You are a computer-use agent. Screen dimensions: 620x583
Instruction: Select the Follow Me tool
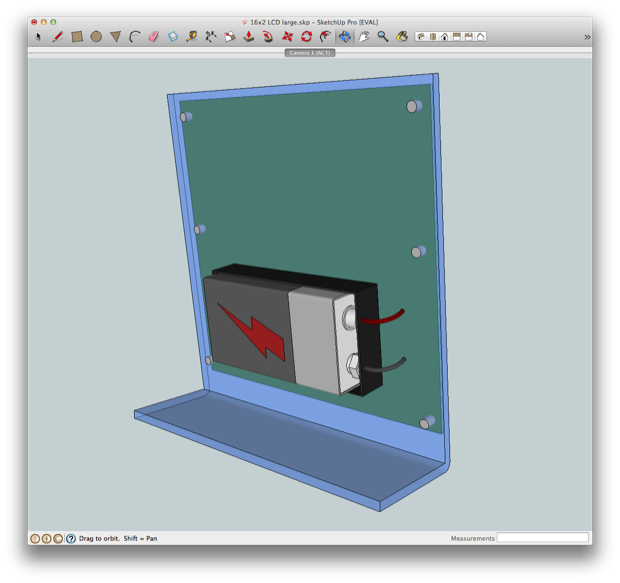coord(268,37)
